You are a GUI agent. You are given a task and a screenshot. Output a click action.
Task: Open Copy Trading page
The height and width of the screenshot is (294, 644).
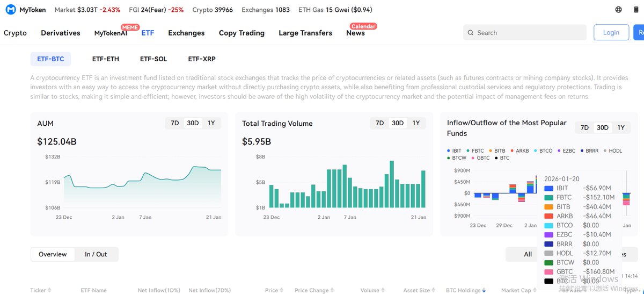(x=241, y=33)
